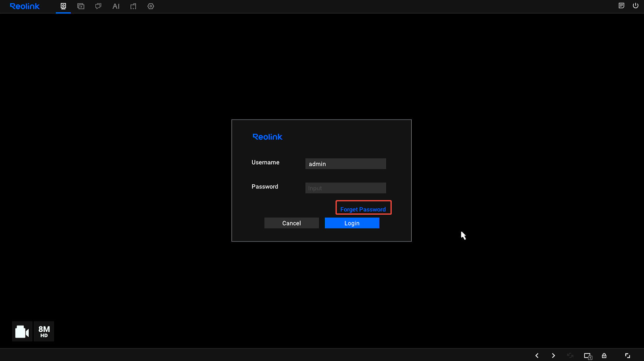Click the 8M HD resolution badge
Image resolution: width=644 pixels, height=361 pixels.
44,331
